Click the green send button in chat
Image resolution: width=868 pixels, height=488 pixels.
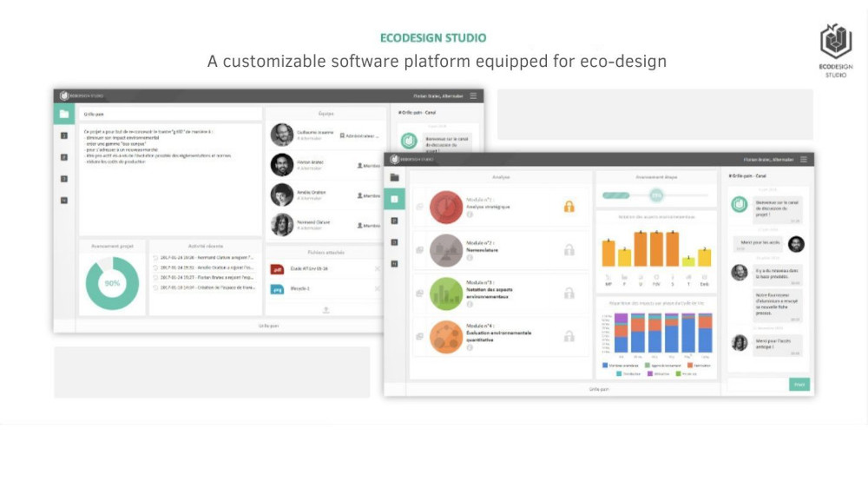tap(799, 385)
